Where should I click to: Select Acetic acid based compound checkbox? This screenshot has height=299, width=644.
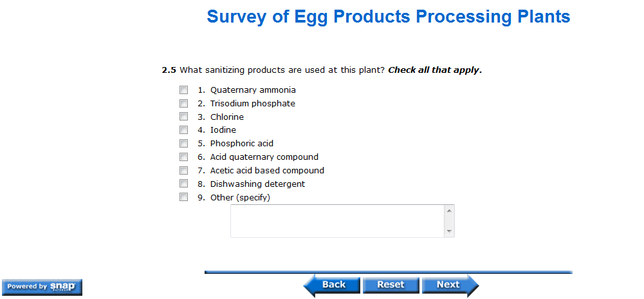tap(183, 170)
